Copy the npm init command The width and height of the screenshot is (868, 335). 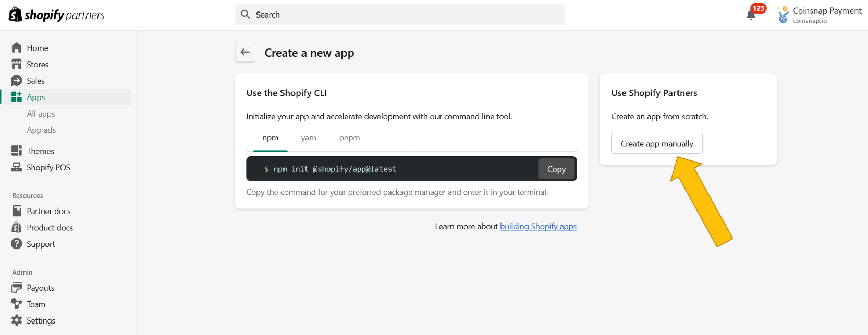[556, 169]
